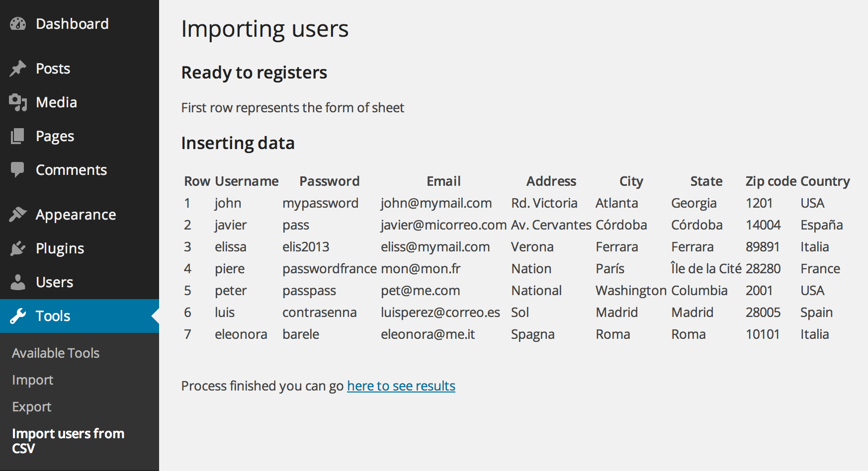Click the Email column header

pos(443,181)
